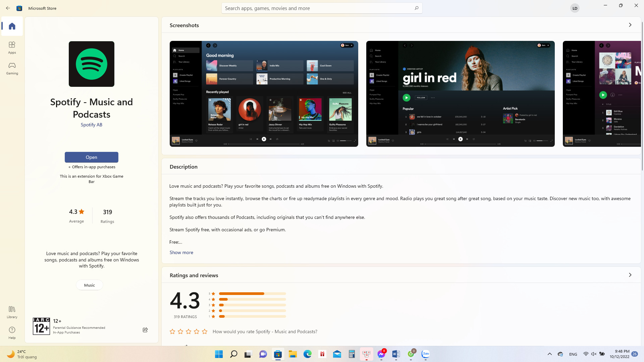The height and width of the screenshot is (362, 644).
Task: Open the Home tab in sidebar
Action: point(12,26)
